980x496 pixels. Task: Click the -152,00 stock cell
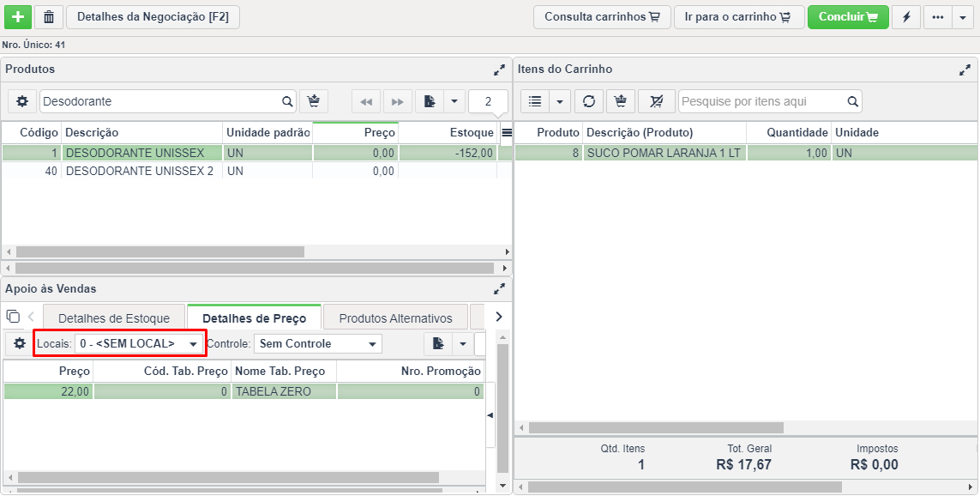coord(448,153)
